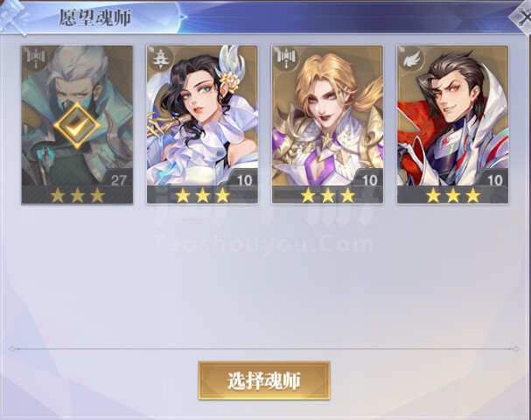Click level 27 badge on gray-haired card

[118, 179]
